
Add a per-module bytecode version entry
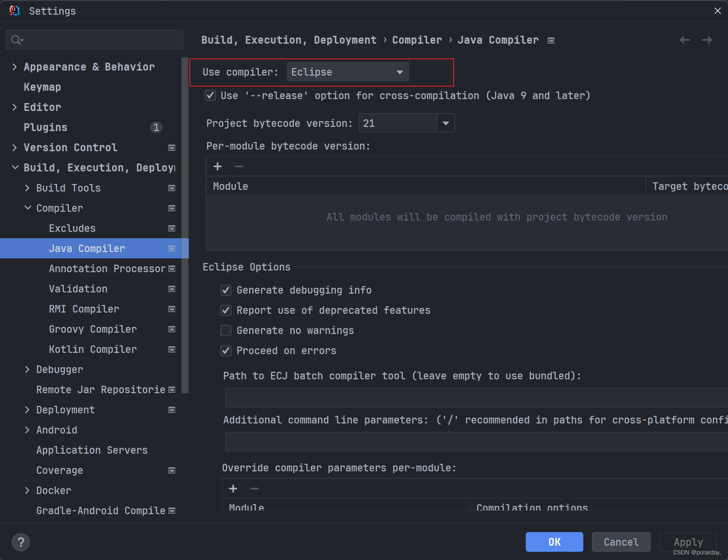click(218, 166)
